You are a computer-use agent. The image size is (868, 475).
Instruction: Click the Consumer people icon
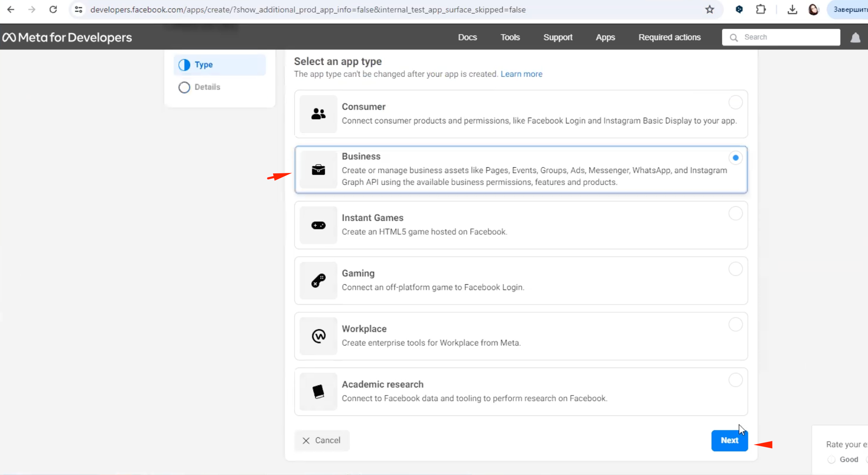point(318,114)
